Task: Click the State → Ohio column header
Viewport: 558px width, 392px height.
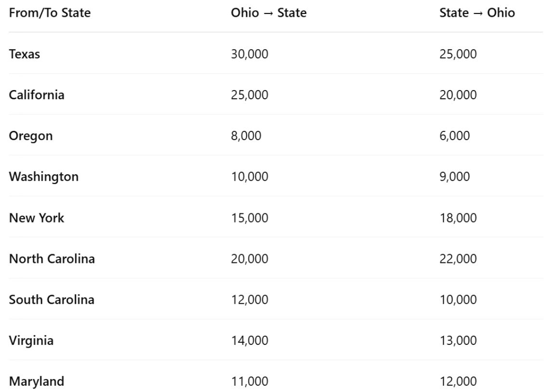Action: pyautogui.click(x=477, y=13)
